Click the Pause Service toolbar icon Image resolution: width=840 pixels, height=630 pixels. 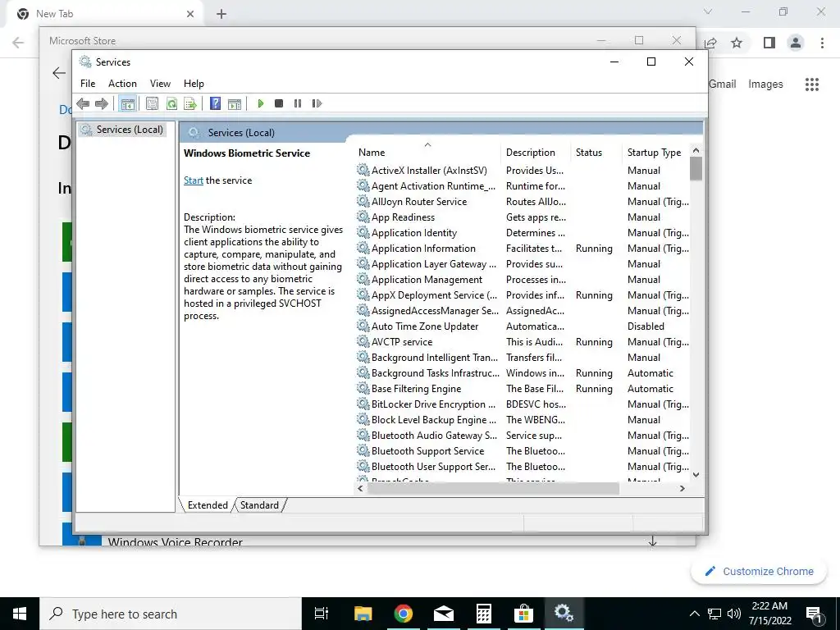click(298, 103)
